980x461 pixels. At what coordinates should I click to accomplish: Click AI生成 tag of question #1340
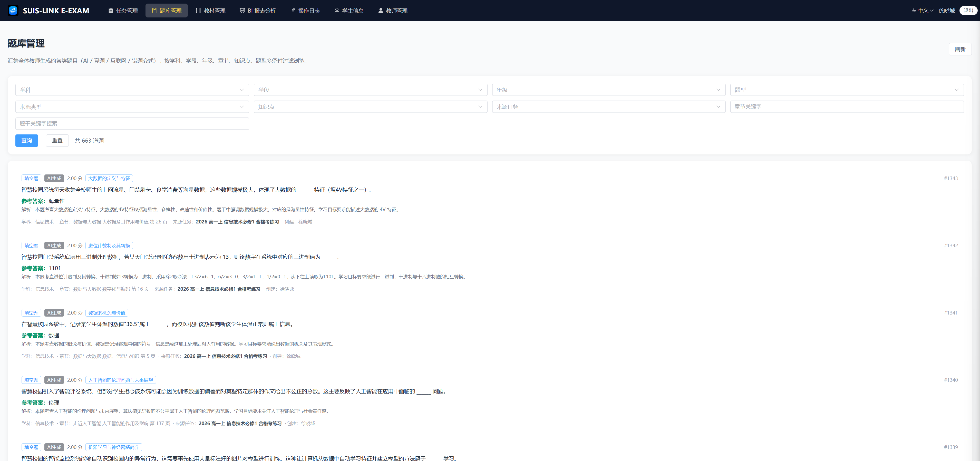tap(54, 380)
